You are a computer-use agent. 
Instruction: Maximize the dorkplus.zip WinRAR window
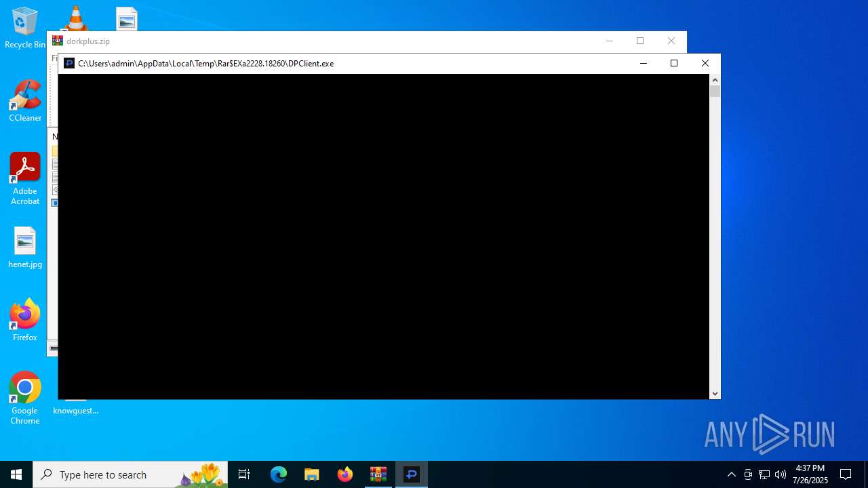[640, 41]
